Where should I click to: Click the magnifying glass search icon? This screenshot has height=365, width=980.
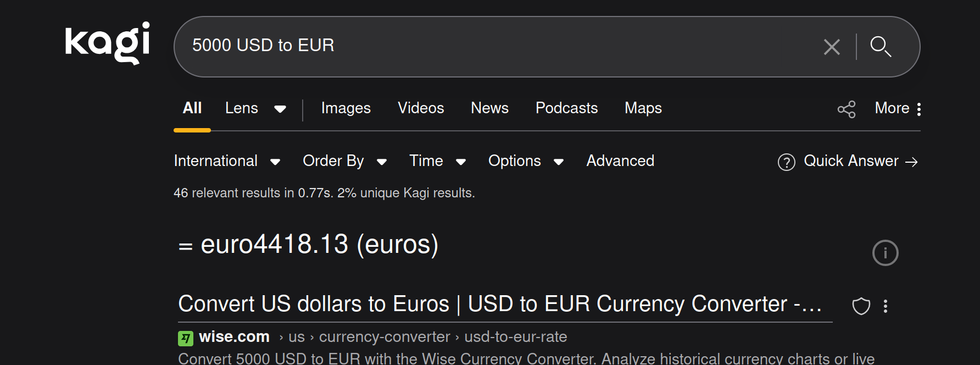pyautogui.click(x=881, y=47)
